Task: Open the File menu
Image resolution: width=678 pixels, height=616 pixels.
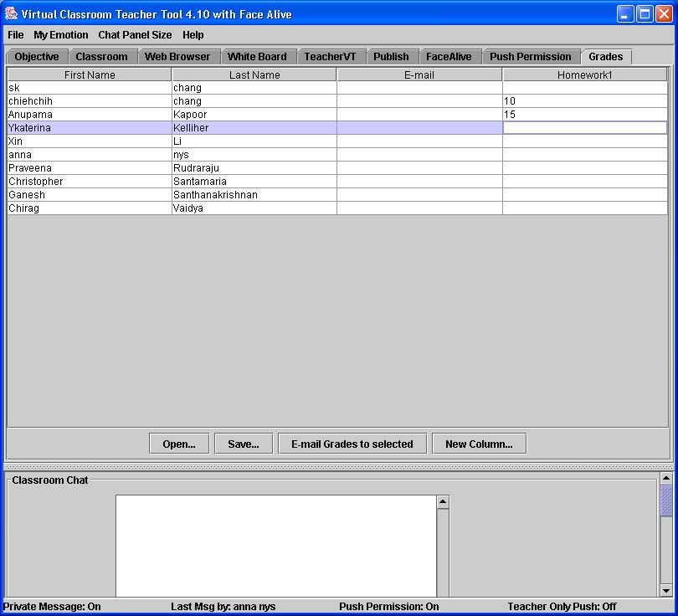Action: [16, 35]
